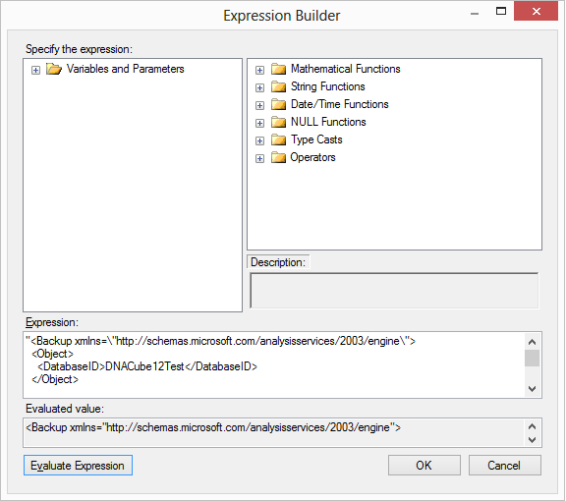Confirm with the OK button
The width and height of the screenshot is (566, 501).
pyautogui.click(x=424, y=465)
